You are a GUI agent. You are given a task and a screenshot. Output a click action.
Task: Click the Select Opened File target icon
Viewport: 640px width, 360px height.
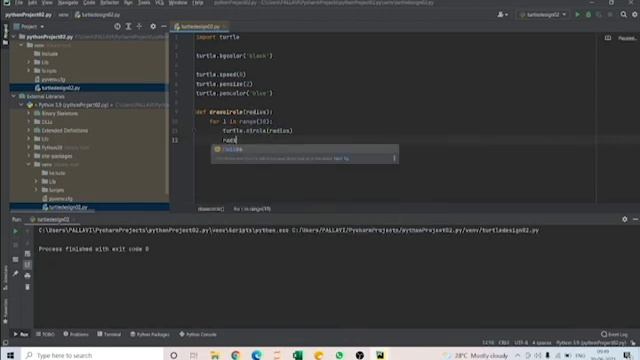(x=117, y=27)
